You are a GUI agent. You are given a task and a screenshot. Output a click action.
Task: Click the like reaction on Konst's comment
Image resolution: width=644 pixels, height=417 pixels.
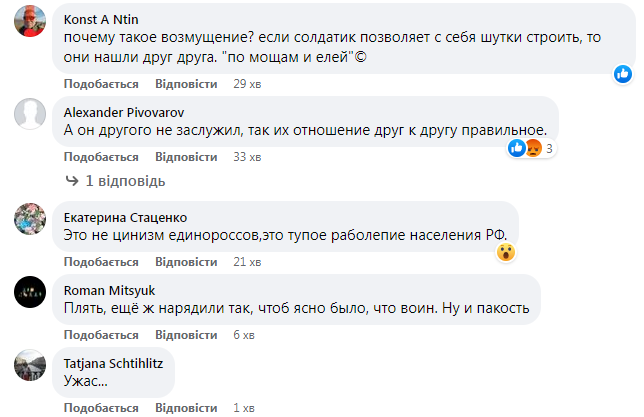623,73
